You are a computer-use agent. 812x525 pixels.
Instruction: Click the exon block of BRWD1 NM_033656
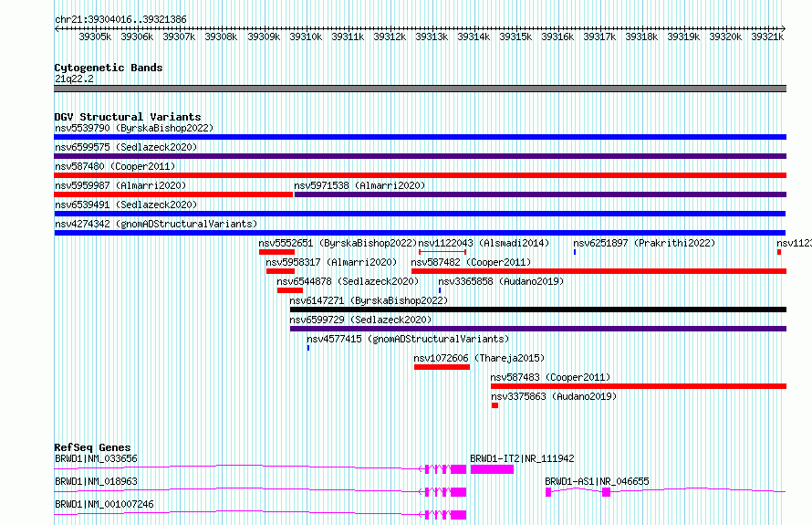click(458, 469)
